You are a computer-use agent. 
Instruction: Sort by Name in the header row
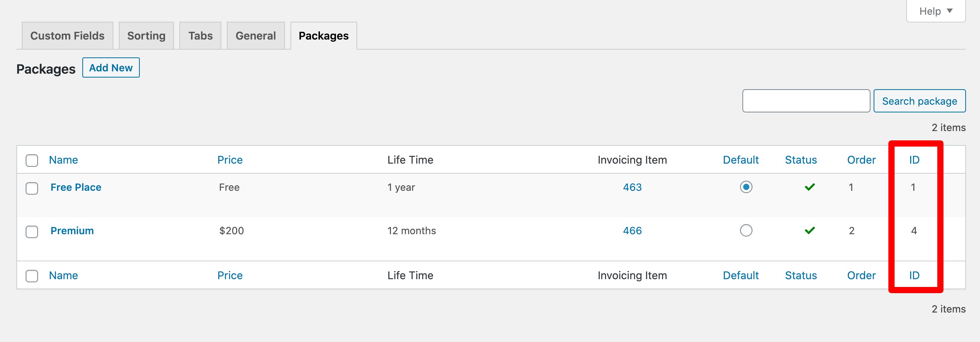tap(63, 160)
